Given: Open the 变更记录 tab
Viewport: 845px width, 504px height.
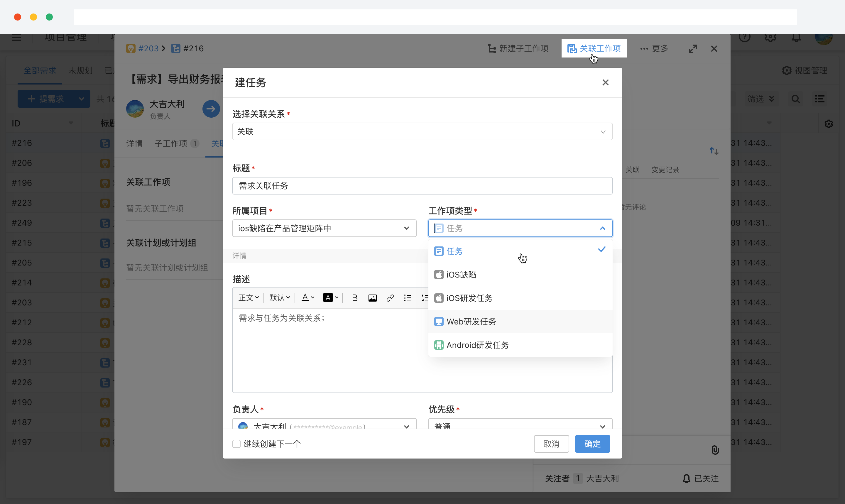Looking at the screenshot, I should click(665, 170).
